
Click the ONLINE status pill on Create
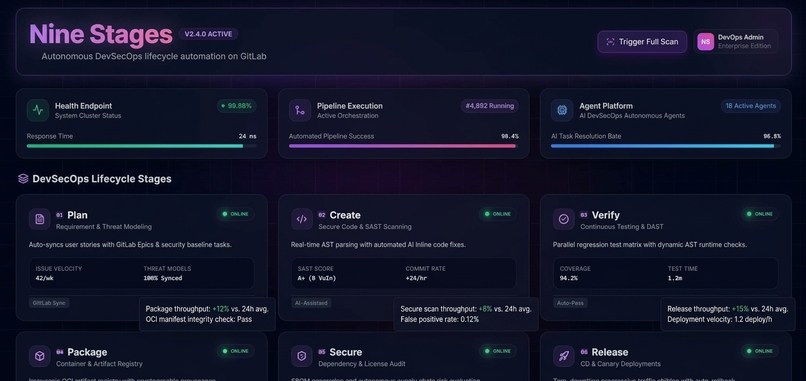click(x=498, y=214)
